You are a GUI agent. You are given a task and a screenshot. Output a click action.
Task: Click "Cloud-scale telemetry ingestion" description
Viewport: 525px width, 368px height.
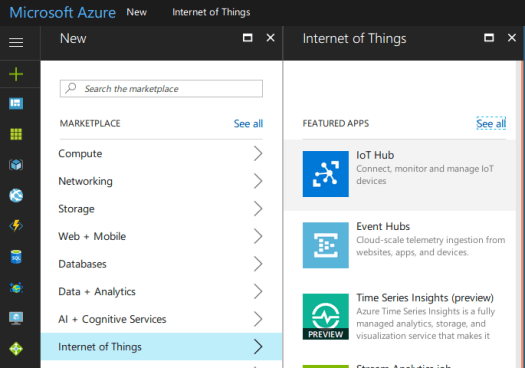tap(431, 246)
